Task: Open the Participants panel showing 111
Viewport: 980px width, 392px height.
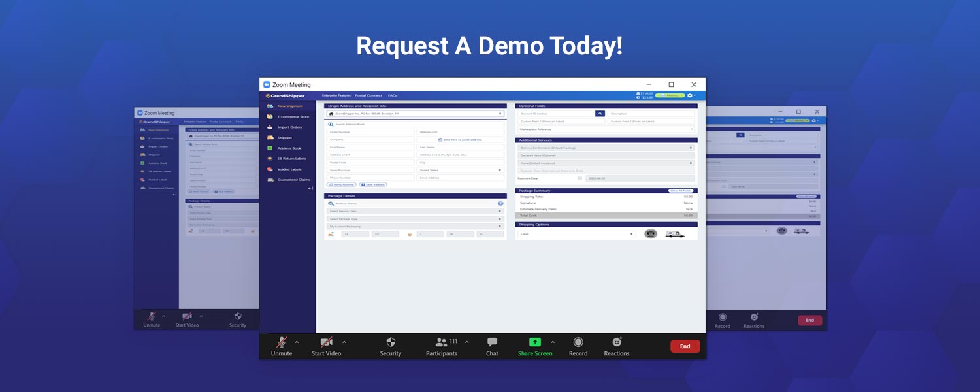Action: click(441, 346)
